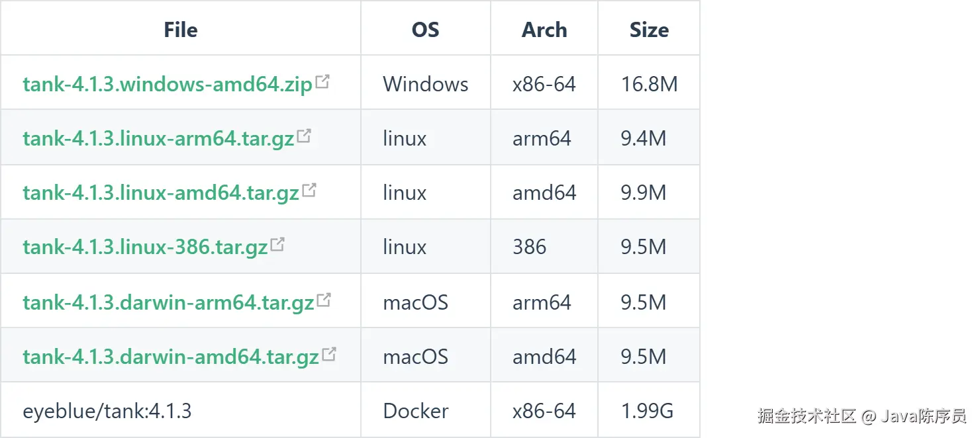Click external-link icon beside darwin-amd64.tar.gz

328,355
